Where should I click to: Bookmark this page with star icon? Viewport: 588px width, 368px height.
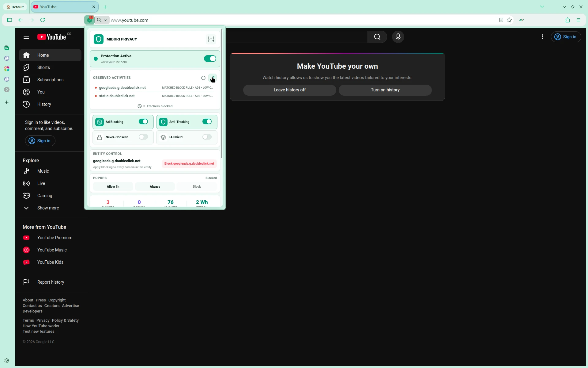(509, 20)
